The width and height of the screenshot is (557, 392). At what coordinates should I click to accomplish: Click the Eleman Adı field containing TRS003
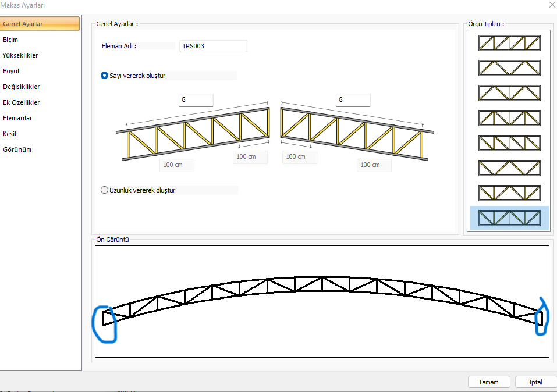[213, 46]
